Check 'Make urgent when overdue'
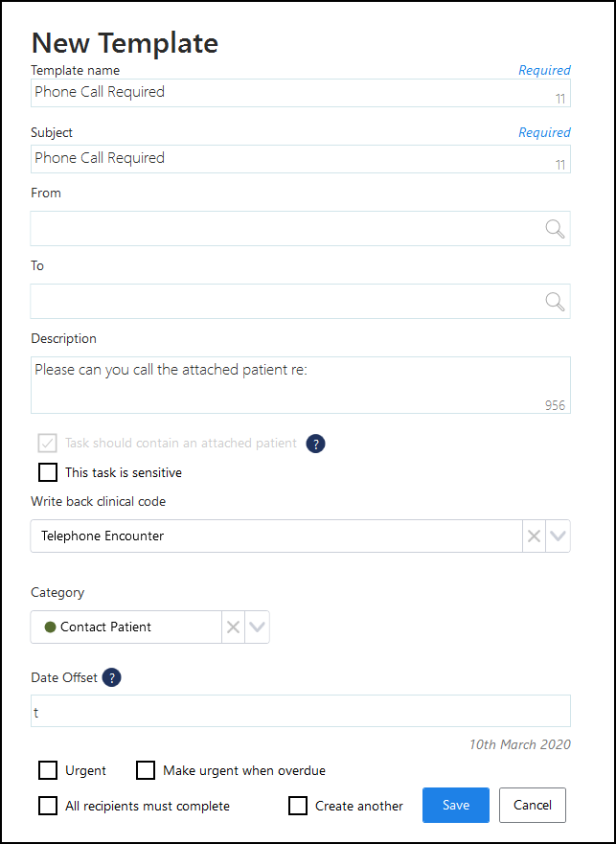This screenshot has height=844, width=616. point(146,770)
